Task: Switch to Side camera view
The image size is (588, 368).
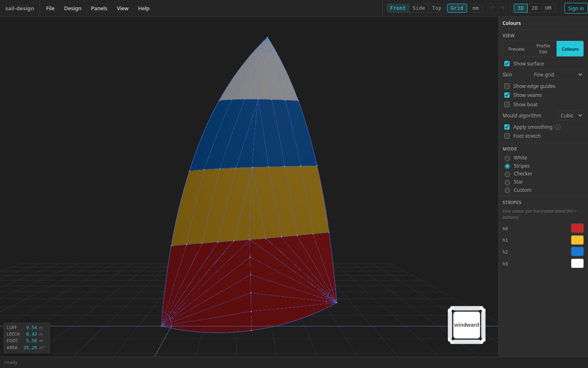Action: click(x=419, y=8)
